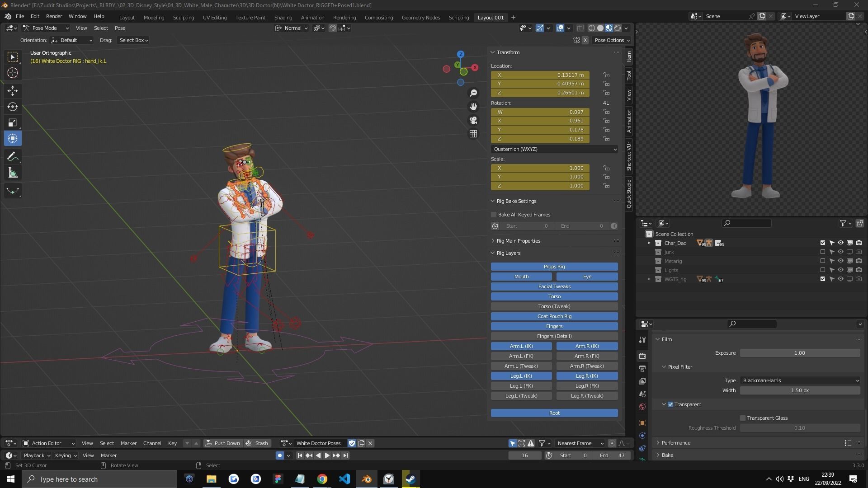Disable the Transparent film checkbox
Screen dimensions: 868x488
click(670, 404)
